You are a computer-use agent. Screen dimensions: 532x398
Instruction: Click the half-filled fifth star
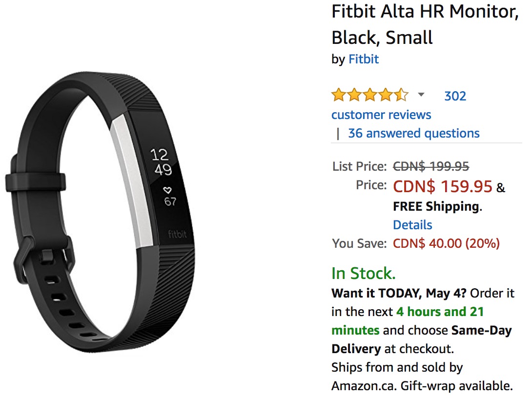pos(401,95)
